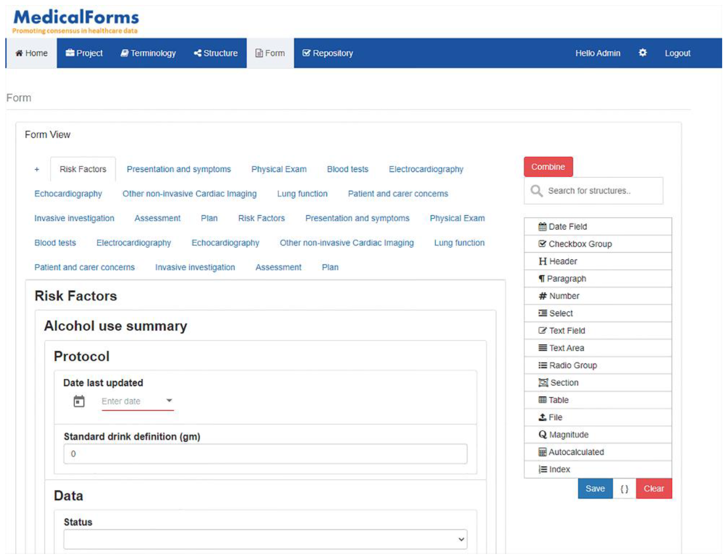728x560 pixels.
Task: Open the Lung function tab in second row
Action: (x=302, y=194)
